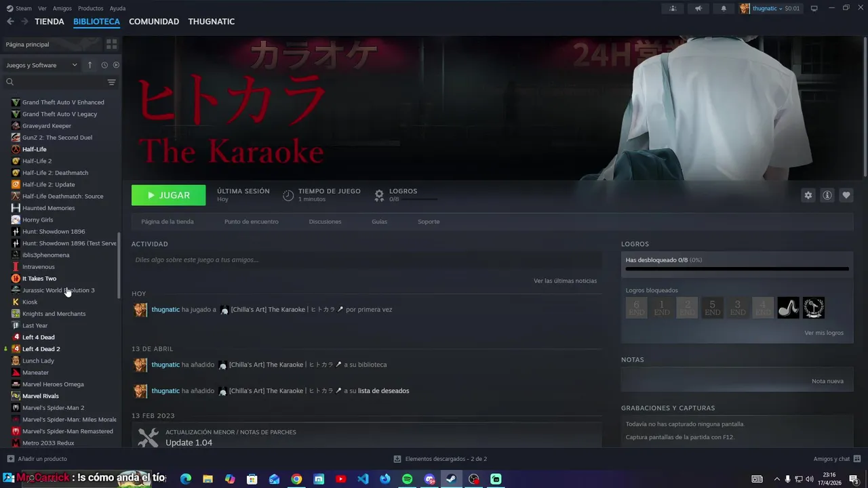Click the '5 END' locked achievement
The image size is (868, 488).
pos(713,308)
